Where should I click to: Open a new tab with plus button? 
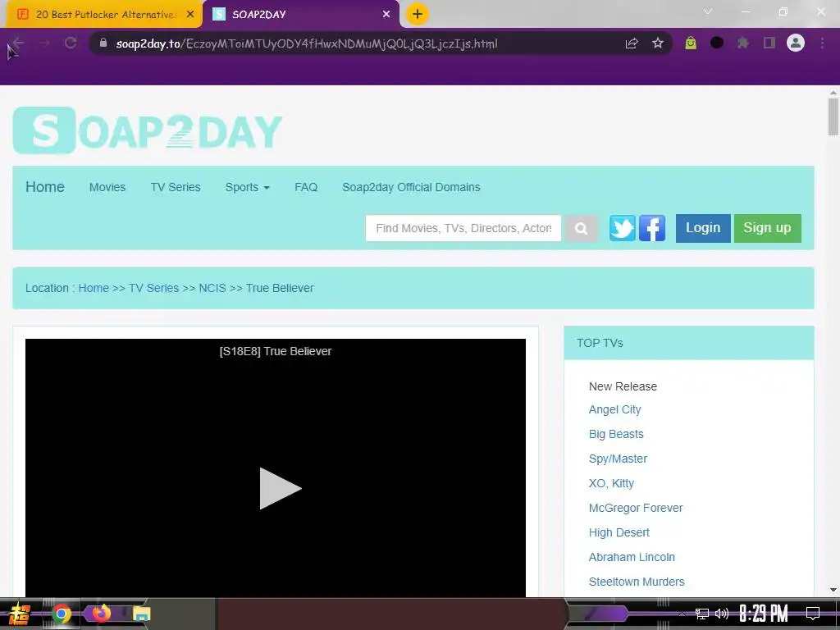418,14
